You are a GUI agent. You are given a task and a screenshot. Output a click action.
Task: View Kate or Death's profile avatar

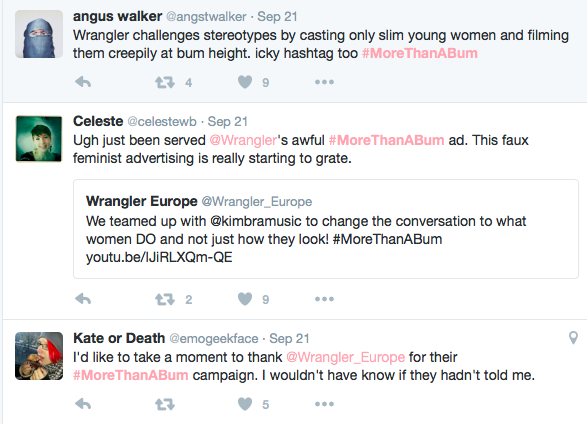pyautogui.click(x=39, y=356)
